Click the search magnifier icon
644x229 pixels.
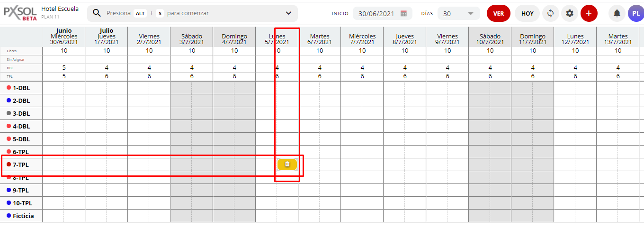click(x=97, y=13)
